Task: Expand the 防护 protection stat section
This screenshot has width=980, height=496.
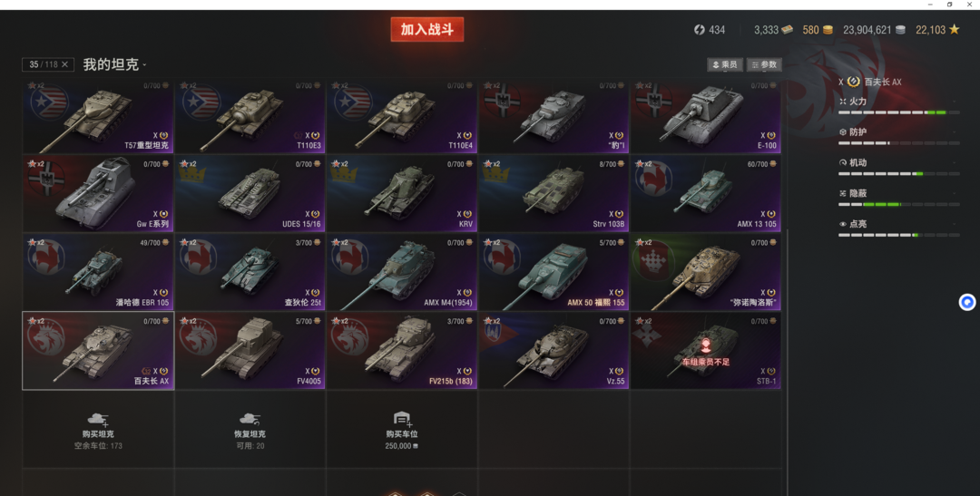Action: point(898,131)
